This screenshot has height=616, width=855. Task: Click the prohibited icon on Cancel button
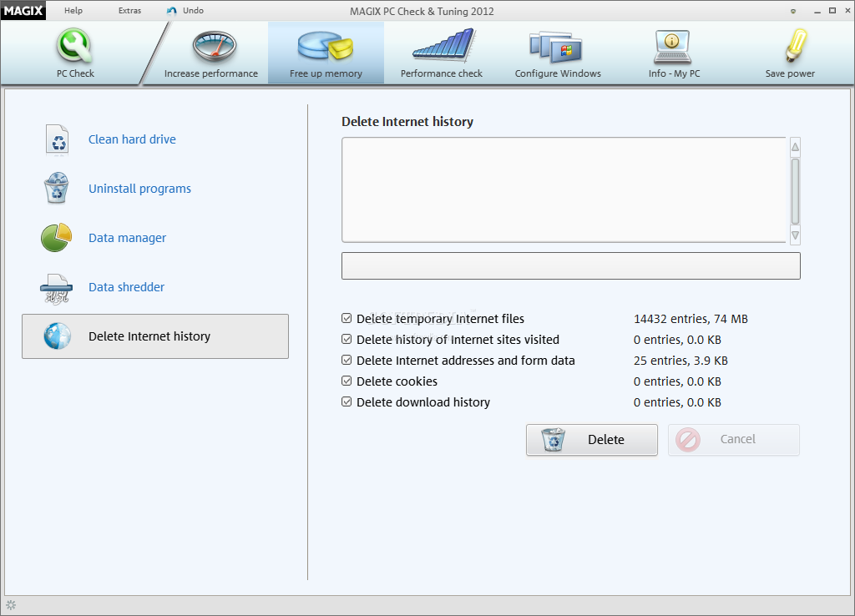pyautogui.click(x=688, y=439)
